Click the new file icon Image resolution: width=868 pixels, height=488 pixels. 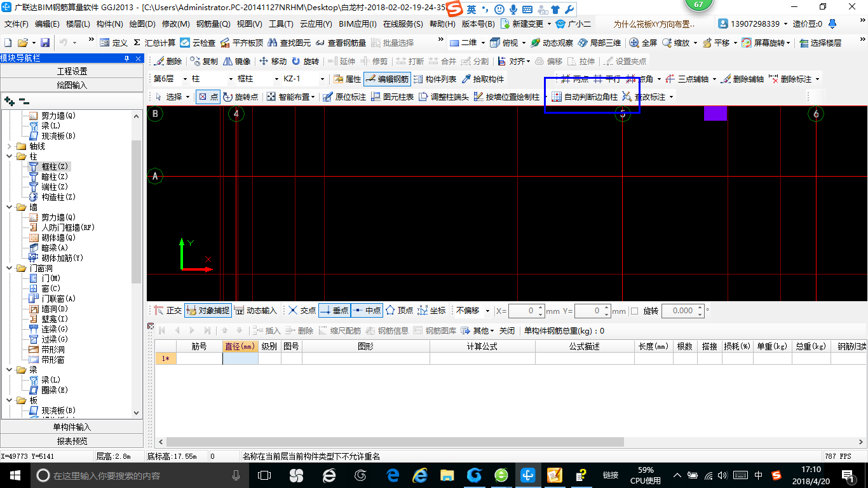click(x=8, y=43)
